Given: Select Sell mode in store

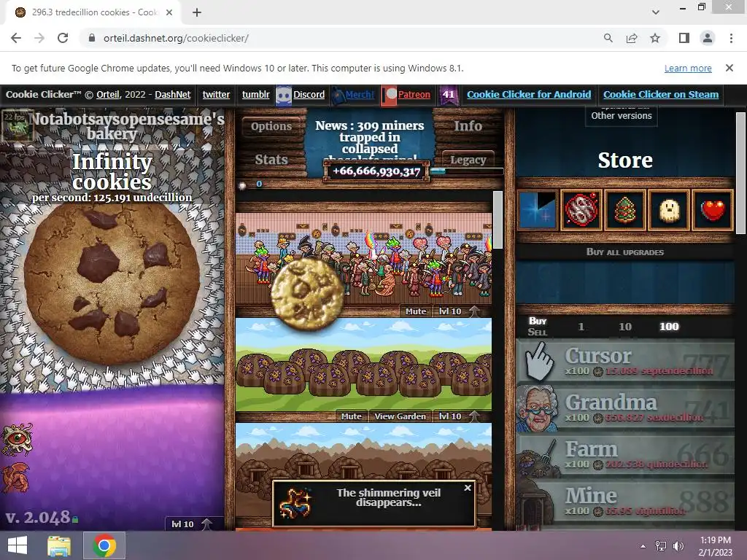Looking at the screenshot, I should coord(538,332).
